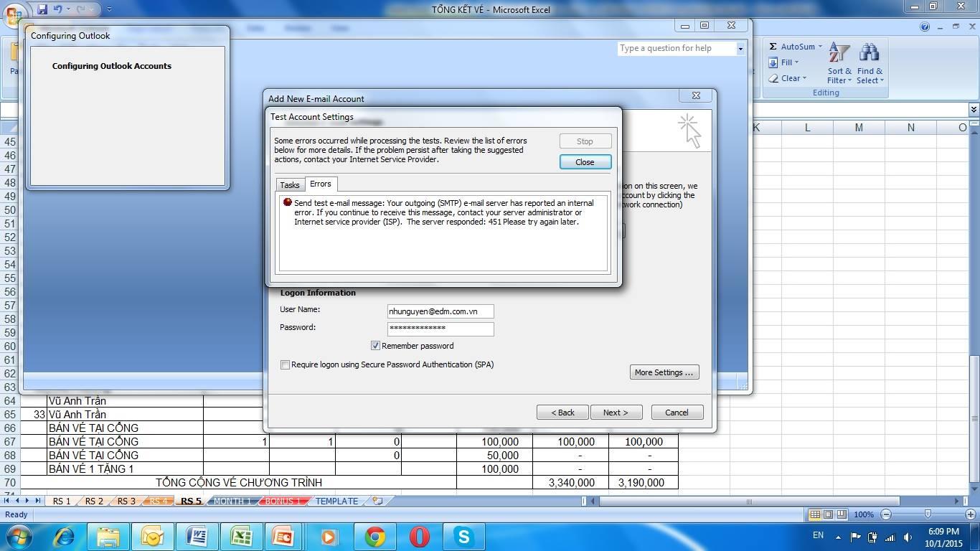Open Customize Quick Access Toolbar dropdown
Image resolution: width=980 pixels, height=551 pixels.
pos(109,9)
